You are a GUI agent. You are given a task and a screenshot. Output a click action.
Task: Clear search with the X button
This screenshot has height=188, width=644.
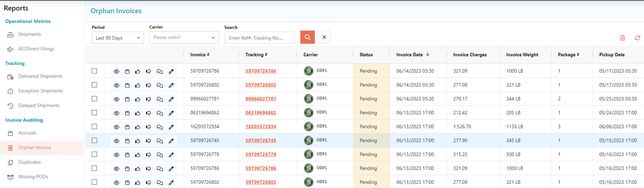(324, 37)
